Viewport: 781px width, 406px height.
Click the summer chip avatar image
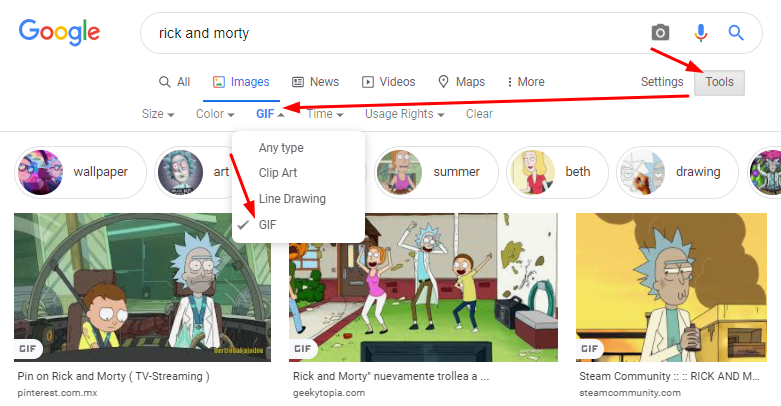pyautogui.click(x=400, y=172)
